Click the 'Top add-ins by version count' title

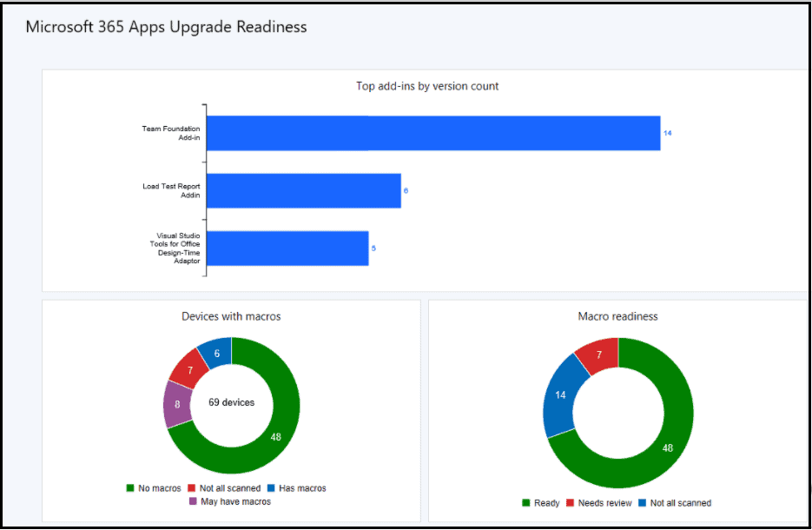click(427, 87)
